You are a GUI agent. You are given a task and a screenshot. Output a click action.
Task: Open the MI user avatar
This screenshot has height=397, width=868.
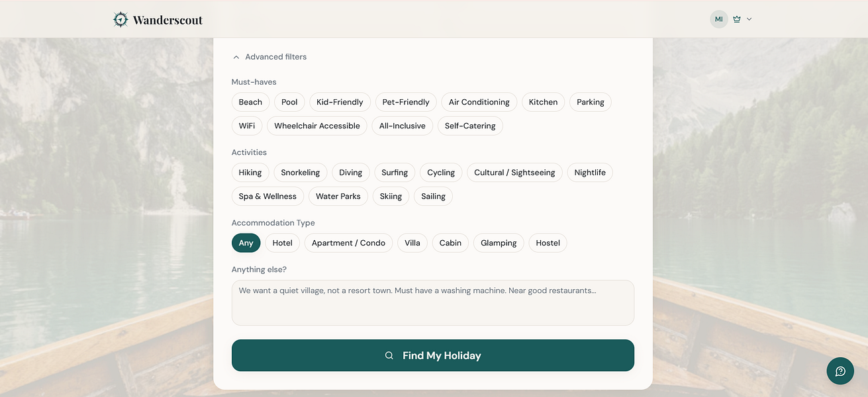(718, 19)
